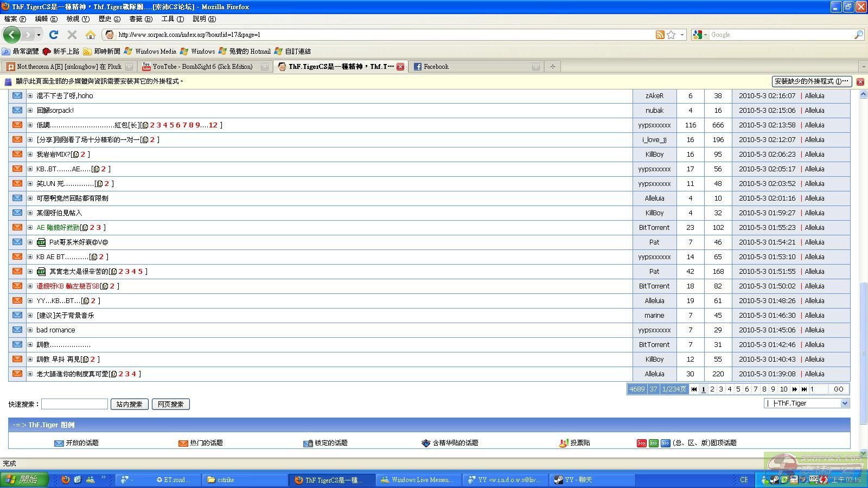
Task: Click the Firefox reload page icon
Action: (53, 35)
